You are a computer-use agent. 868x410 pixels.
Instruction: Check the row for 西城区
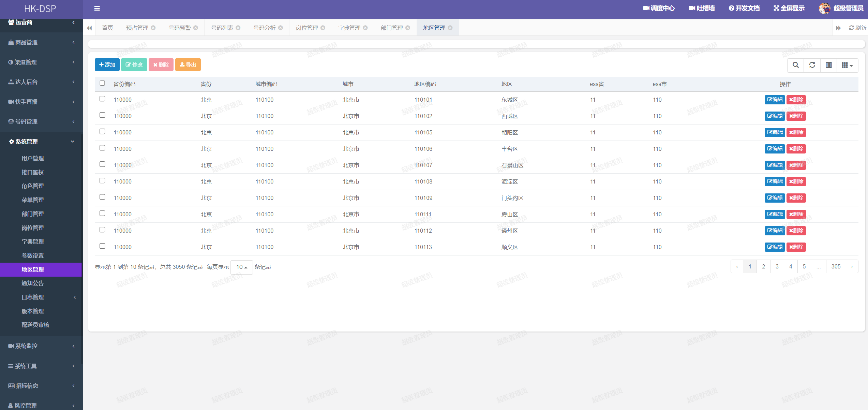coord(102,115)
